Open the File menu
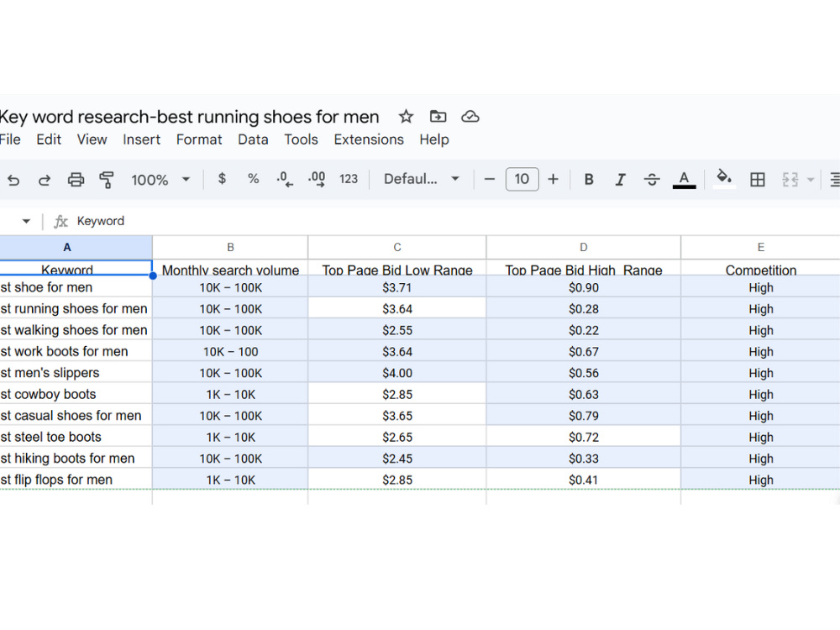This screenshot has width=840, height=630. point(10,139)
